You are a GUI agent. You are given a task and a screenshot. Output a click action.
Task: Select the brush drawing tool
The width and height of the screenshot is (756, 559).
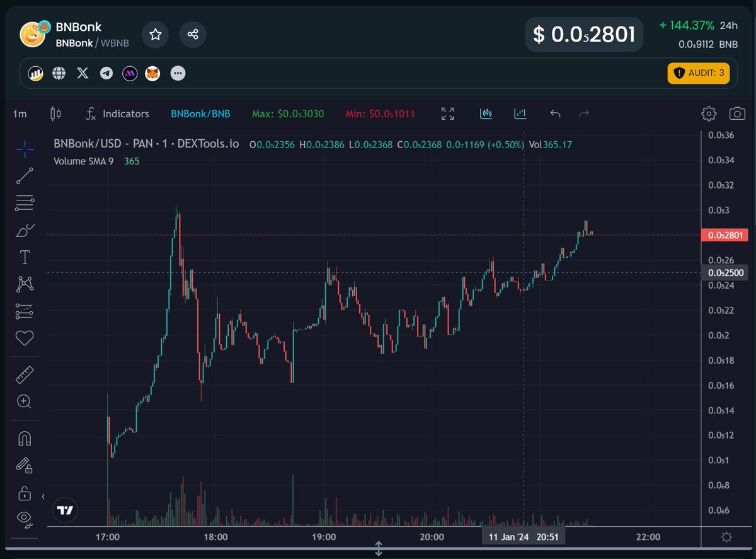pos(25,230)
